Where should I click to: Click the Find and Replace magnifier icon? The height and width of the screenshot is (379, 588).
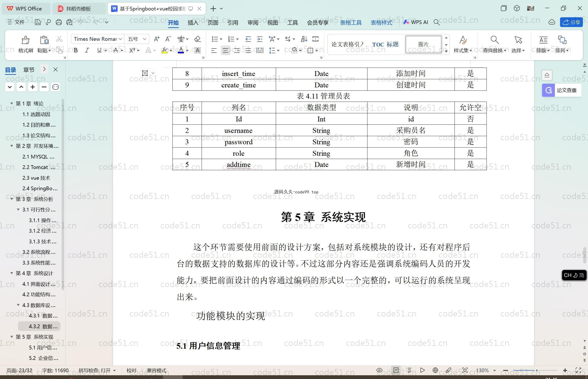pos(494,40)
